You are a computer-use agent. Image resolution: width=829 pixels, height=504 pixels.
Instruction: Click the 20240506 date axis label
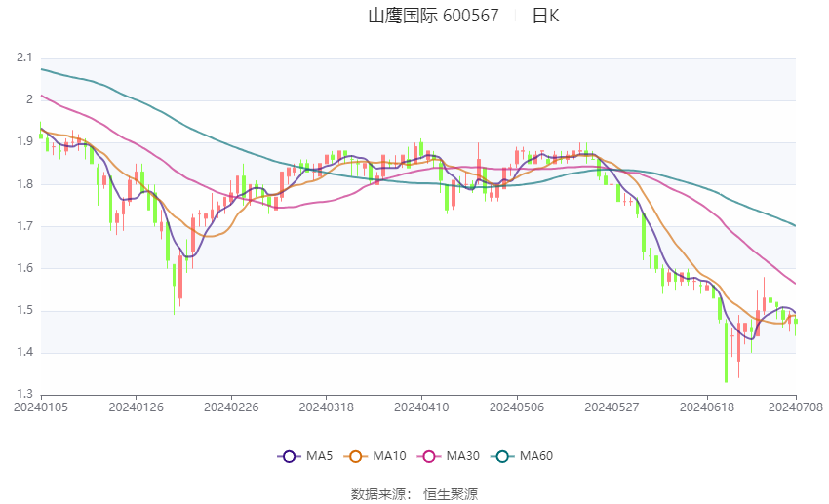pyautogui.click(x=515, y=407)
